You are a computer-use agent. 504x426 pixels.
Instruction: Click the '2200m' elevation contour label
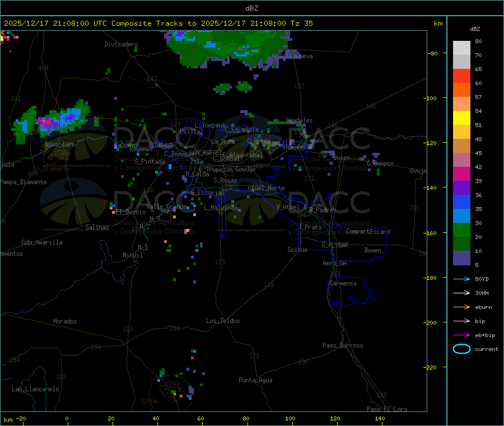click(x=149, y=401)
